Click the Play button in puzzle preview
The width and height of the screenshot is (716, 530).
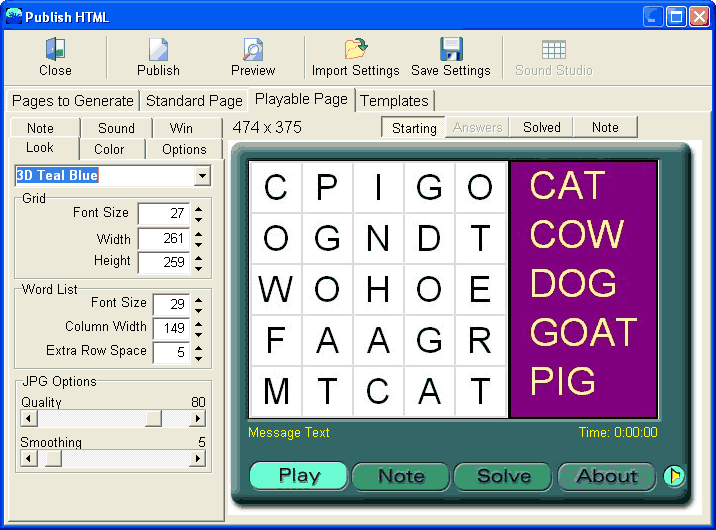299,476
